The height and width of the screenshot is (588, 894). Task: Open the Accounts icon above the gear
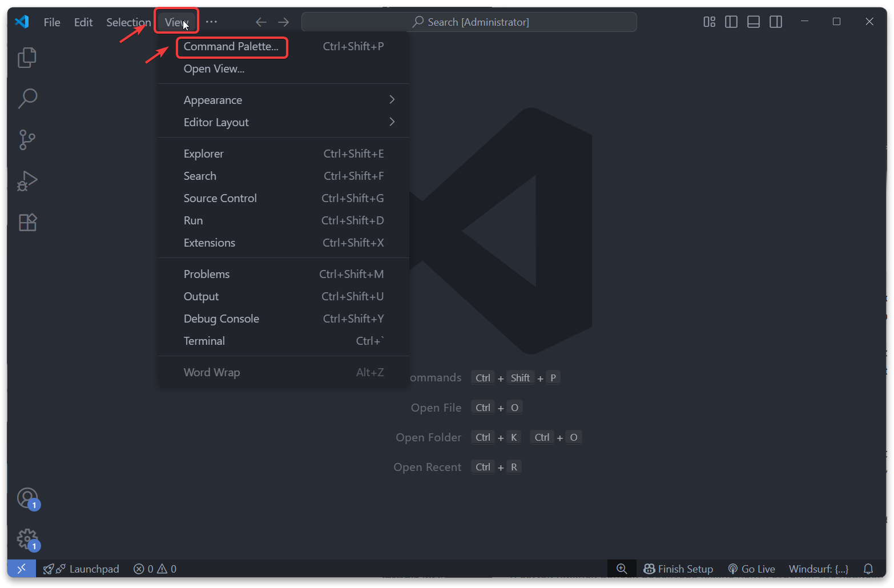[x=27, y=497]
